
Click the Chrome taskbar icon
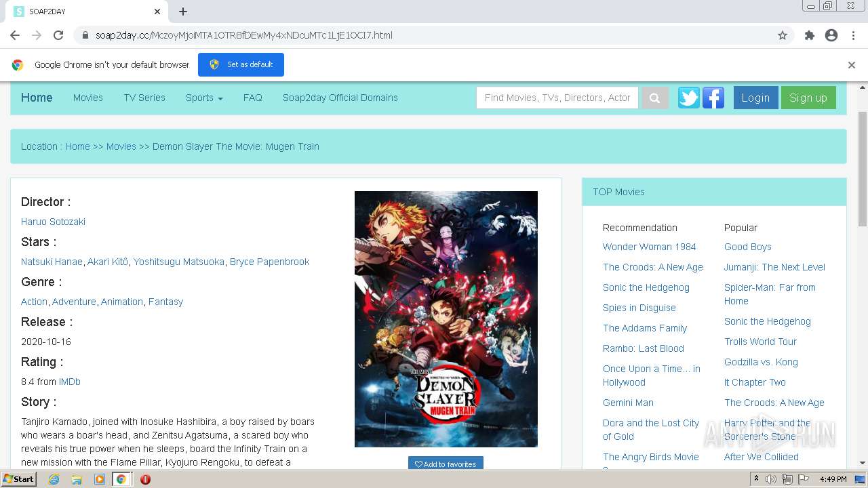pos(121,479)
